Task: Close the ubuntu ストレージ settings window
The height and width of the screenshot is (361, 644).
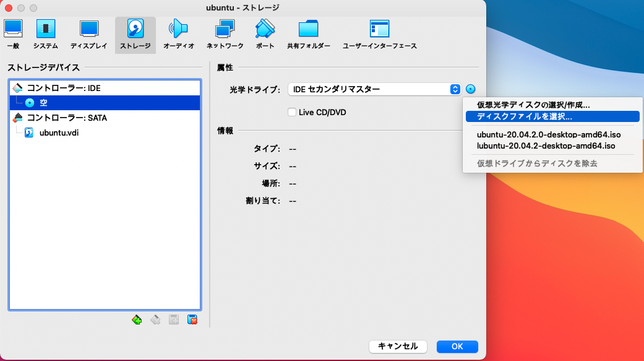Action: point(9,8)
